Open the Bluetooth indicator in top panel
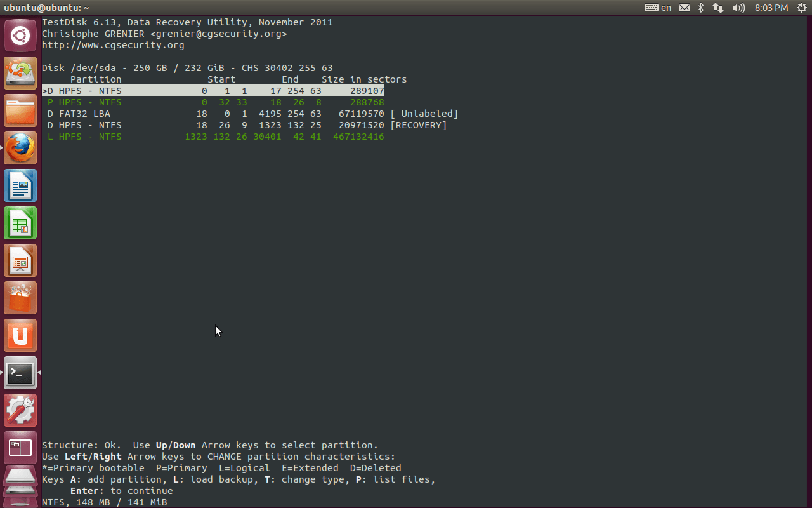 [701, 8]
